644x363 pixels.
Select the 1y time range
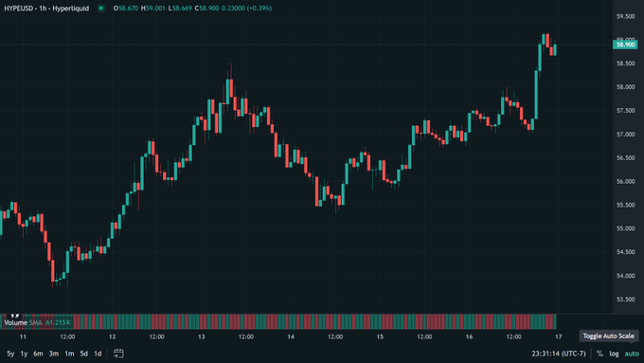24,354
